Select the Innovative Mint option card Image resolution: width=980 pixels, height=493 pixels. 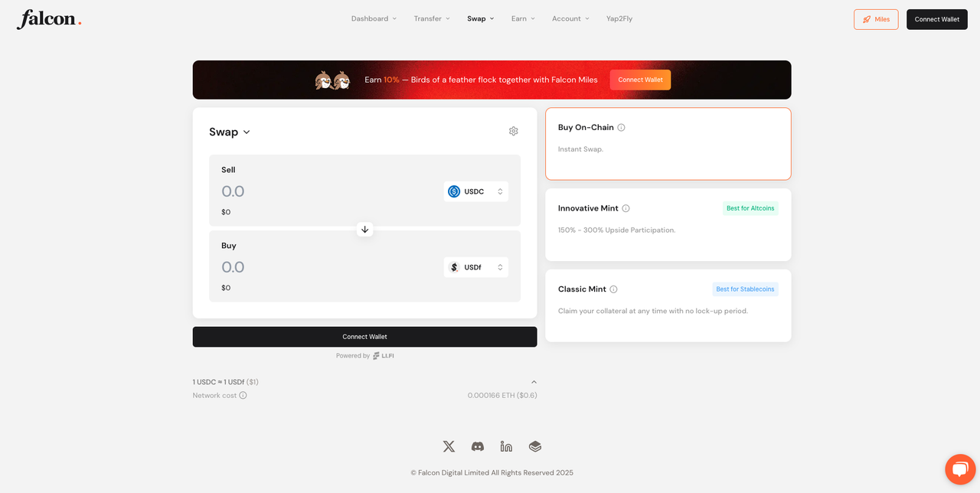[x=668, y=224]
